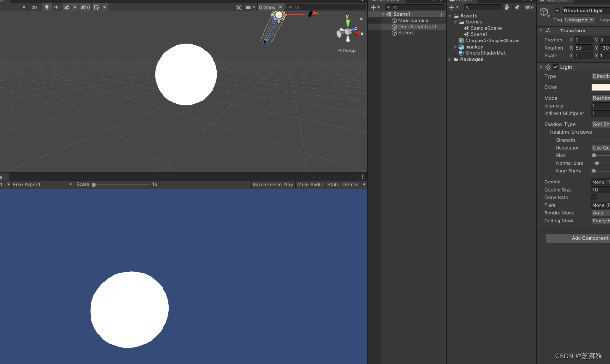Toggle scene lighting icon in Scene view
This screenshot has height=364, width=610.
coord(46,7)
